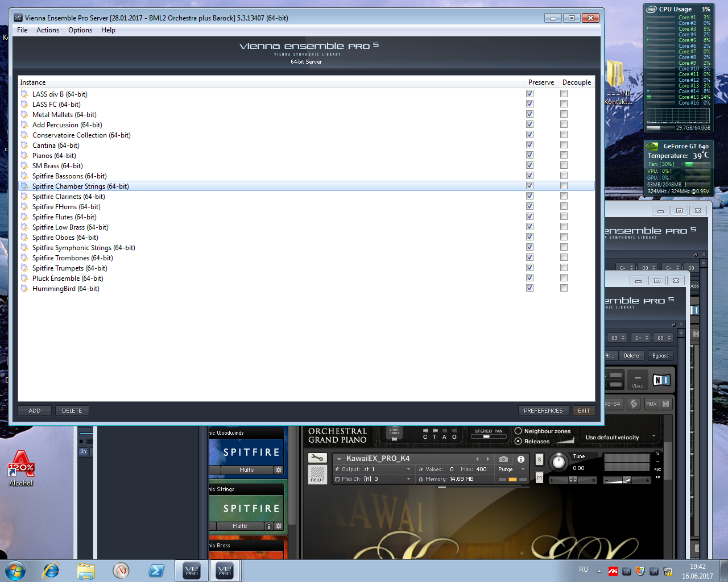The height and width of the screenshot is (582, 728).
Task: Open the Midi Ch dropdown
Action: point(373,479)
